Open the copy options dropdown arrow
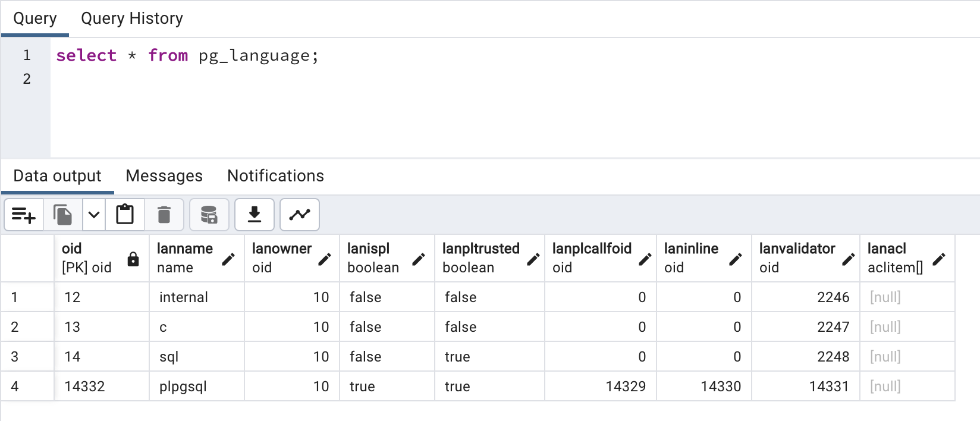980x421 pixels. click(94, 215)
